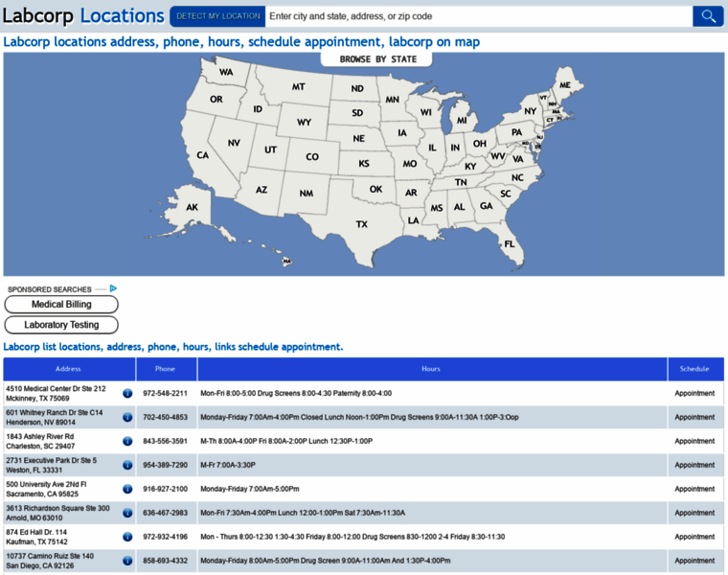Open the Labcorp Locations logo link
The height and width of the screenshot is (575, 728).
tap(83, 15)
